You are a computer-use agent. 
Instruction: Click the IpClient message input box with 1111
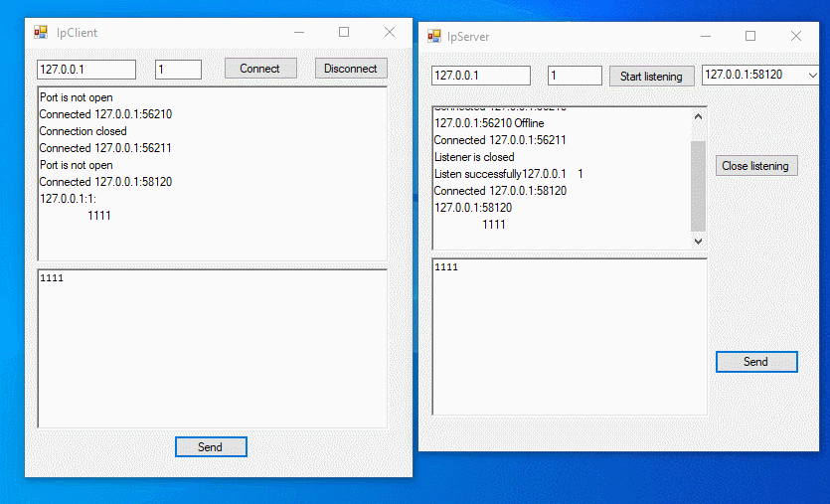tap(213, 348)
